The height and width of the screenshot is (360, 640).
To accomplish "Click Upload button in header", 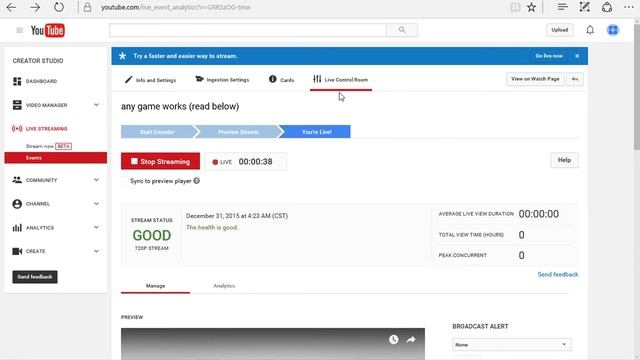I will [x=560, y=30].
